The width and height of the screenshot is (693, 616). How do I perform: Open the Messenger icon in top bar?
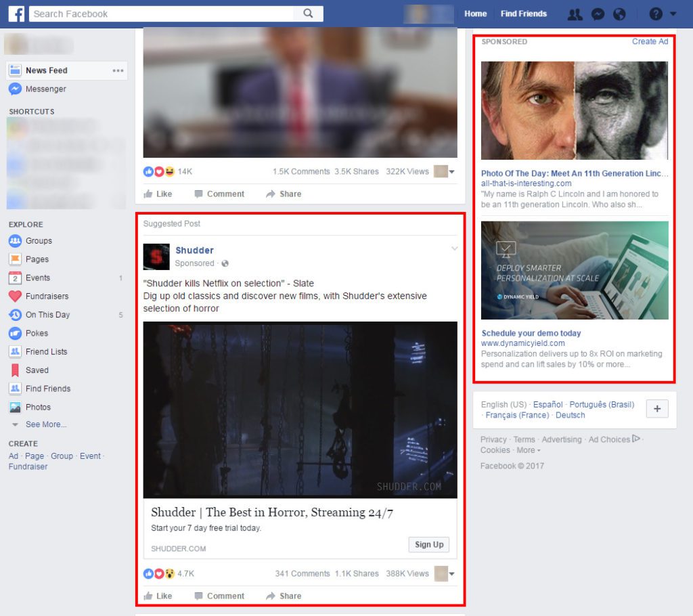(598, 14)
